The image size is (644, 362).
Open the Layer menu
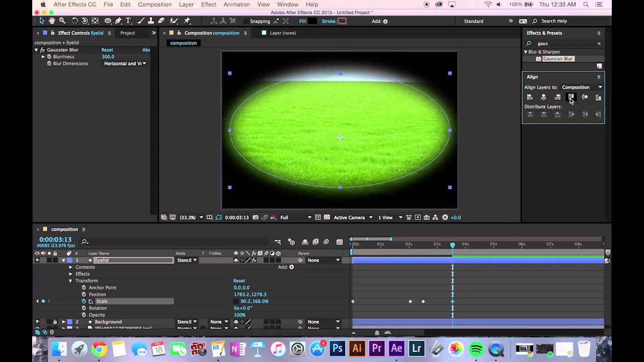[x=186, y=5]
